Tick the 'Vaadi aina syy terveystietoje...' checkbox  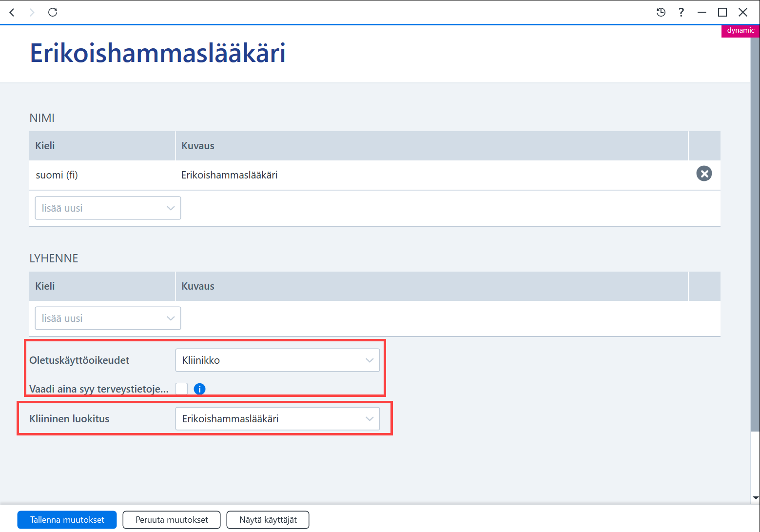pyautogui.click(x=181, y=389)
